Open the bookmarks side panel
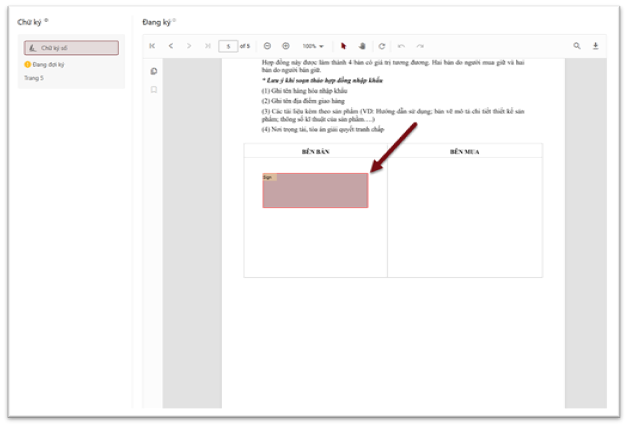The height and width of the screenshot is (427, 628). 153,89
